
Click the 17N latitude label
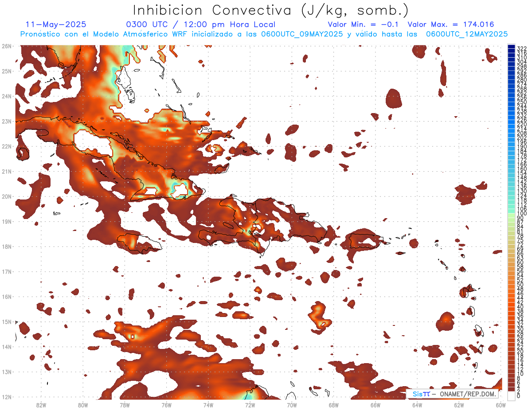(x=6, y=271)
